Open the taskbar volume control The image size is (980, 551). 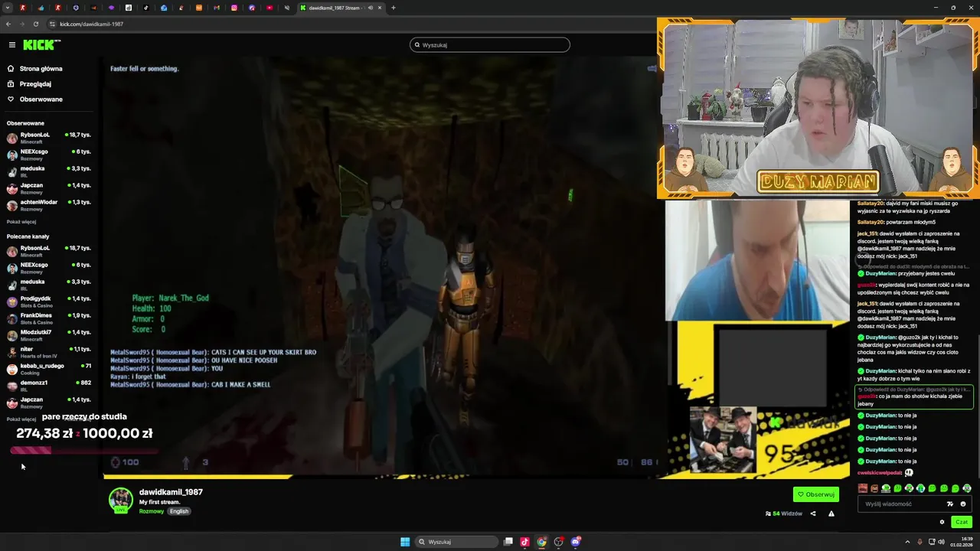941,542
